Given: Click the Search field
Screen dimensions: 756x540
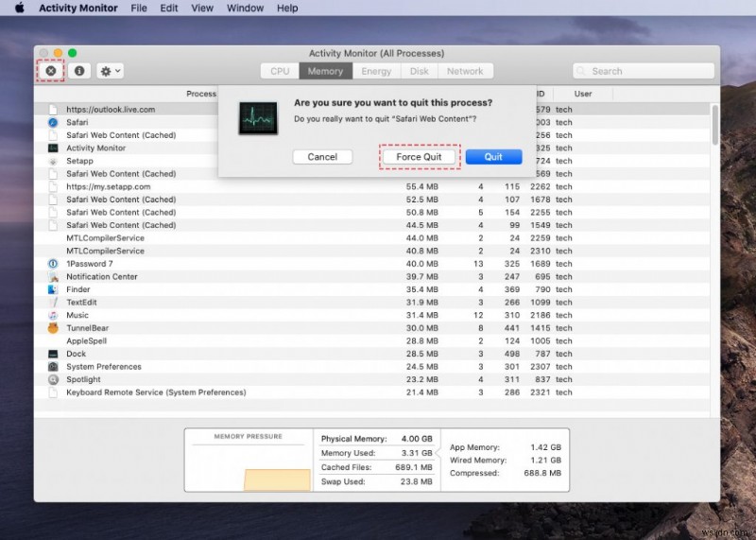Looking at the screenshot, I should click(x=644, y=71).
